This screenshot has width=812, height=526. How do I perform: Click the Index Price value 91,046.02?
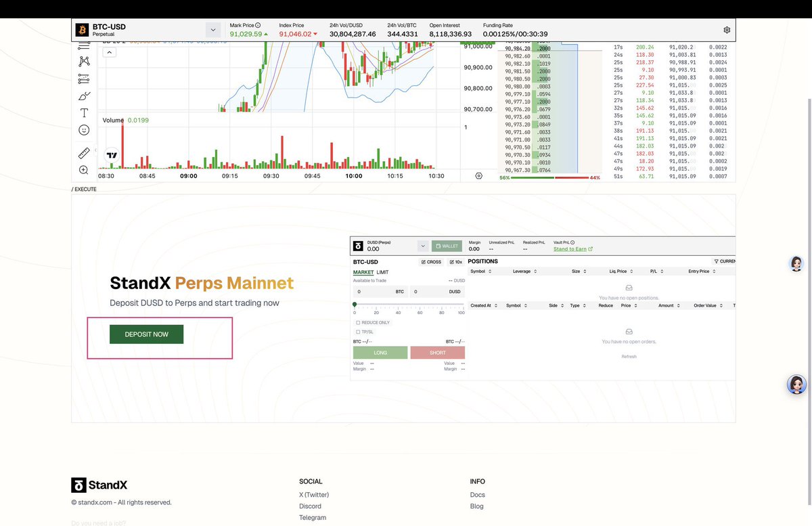295,34
